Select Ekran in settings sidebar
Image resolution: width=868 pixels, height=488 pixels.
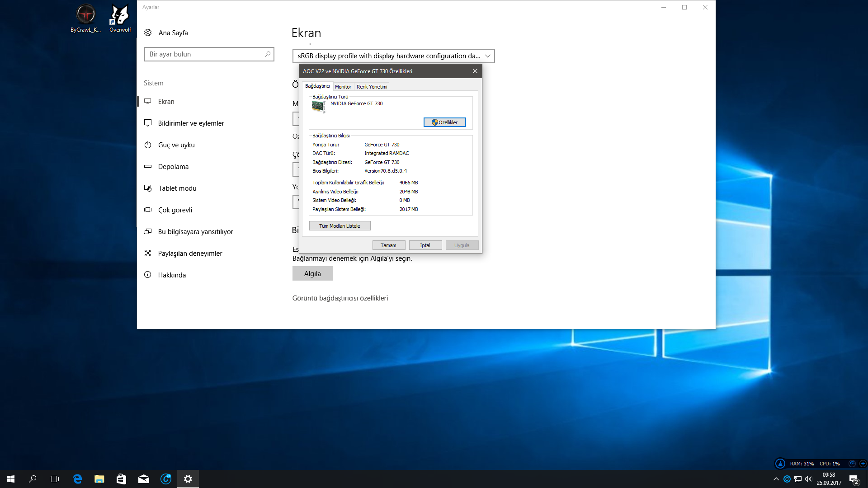209,101
